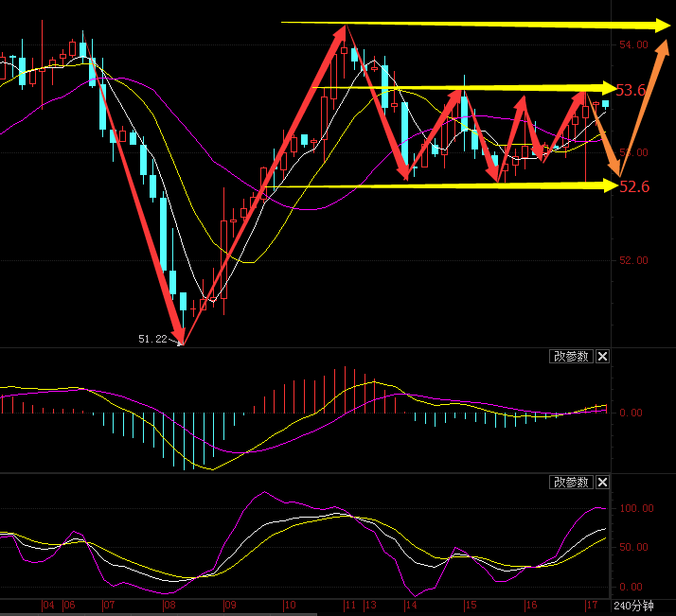Click 改参数 button in MACD panel

click(571, 357)
